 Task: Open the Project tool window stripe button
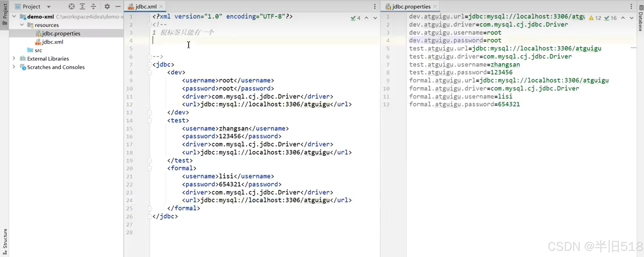pyautogui.click(x=4, y=14)
